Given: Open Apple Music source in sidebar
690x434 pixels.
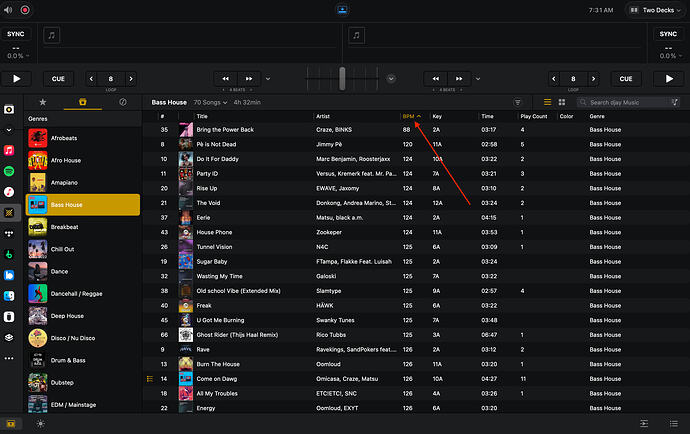Looking at the screenshot, I should pos(9,150).
